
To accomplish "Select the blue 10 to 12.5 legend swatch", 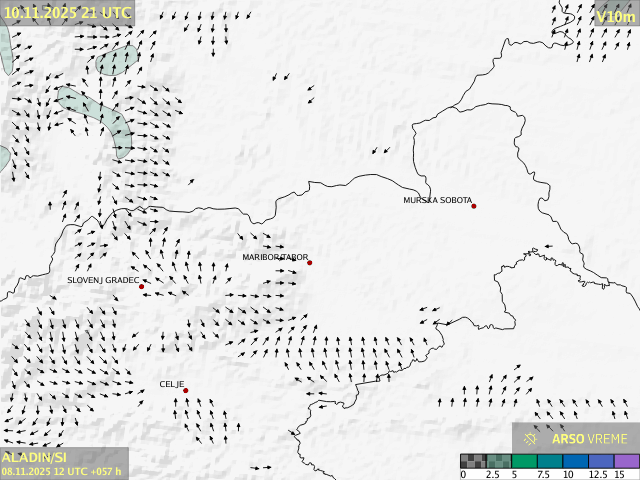I will [576, 462].
